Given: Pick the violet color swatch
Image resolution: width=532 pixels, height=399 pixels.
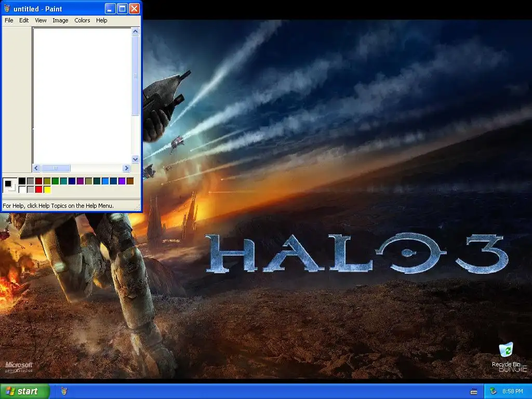Looking at the screenshot, I should coord(122,181).
